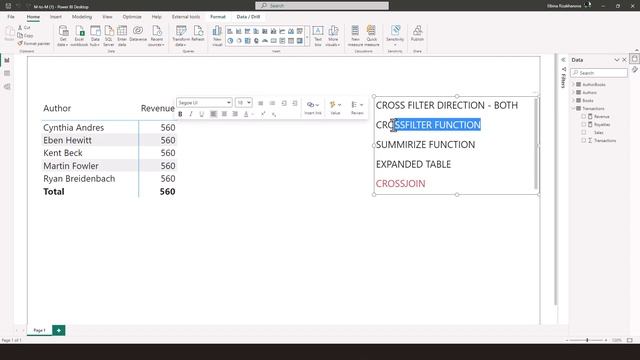Open the Format ribbon tab
Image resolution: width=640 pixels, height=360 pixels.
[218, 17]
